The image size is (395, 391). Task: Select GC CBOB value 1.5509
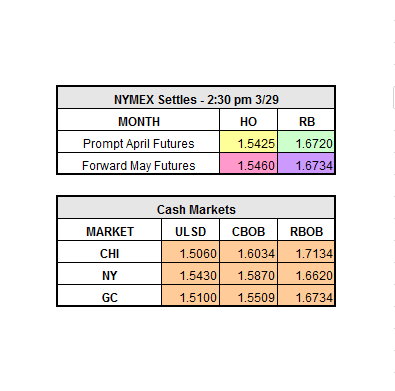coord(248,297)
